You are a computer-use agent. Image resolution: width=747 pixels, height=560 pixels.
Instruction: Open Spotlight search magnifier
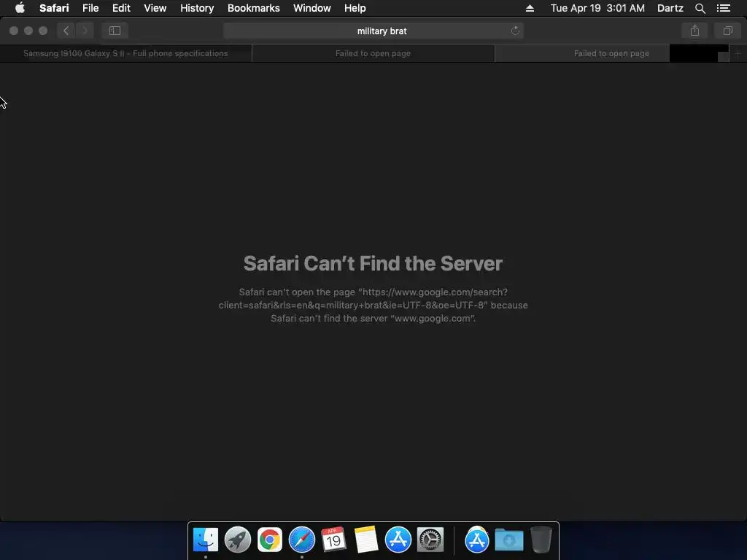700,8
